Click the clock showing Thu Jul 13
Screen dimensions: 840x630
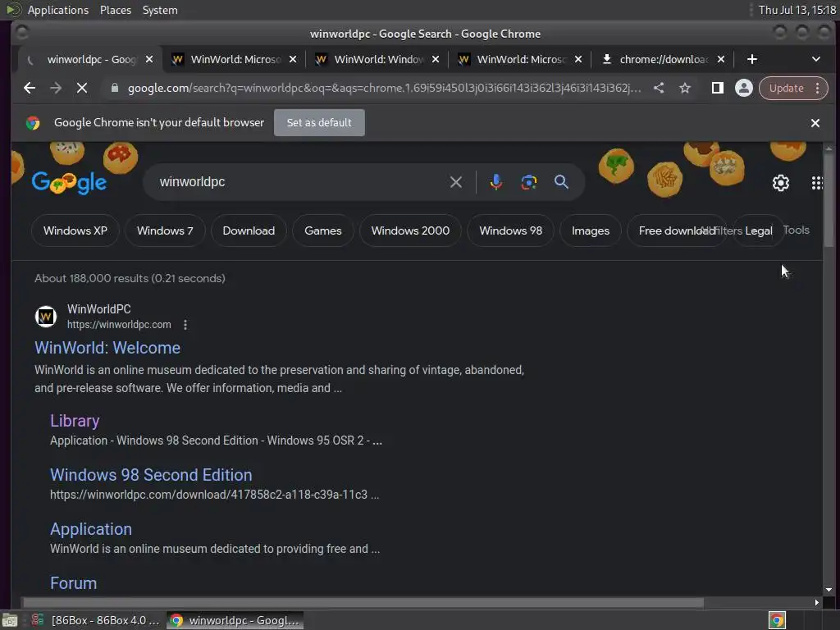point(797,10)
